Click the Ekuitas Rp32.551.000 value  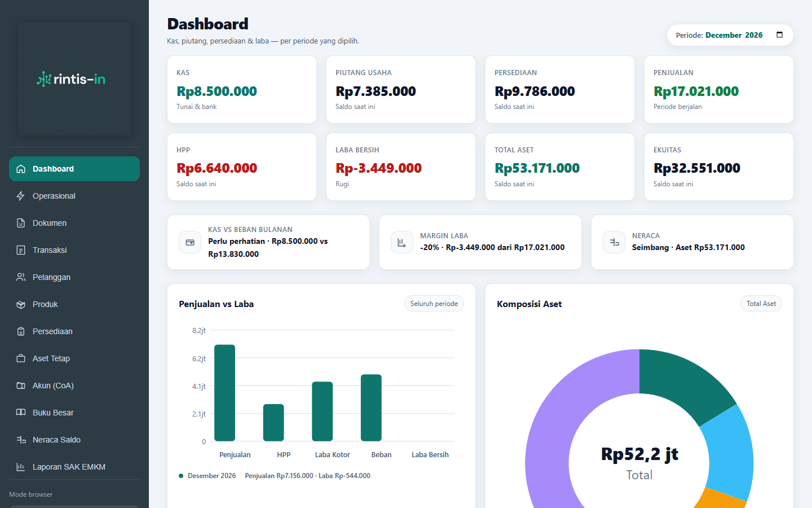[x=697, y=168]
